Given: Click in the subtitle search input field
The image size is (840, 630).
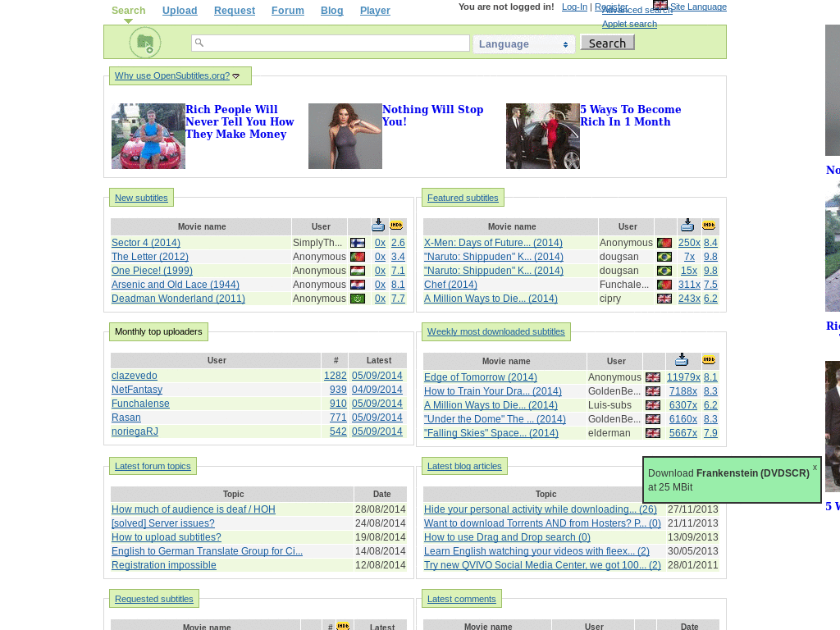Looking at the screenshot, I should tap(331, 43).
